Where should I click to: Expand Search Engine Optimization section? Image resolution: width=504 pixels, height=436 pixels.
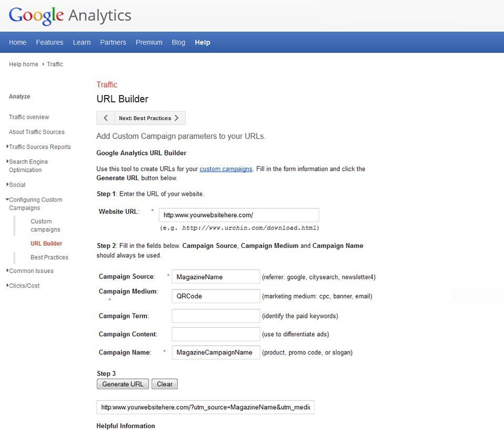coord(28,165)
